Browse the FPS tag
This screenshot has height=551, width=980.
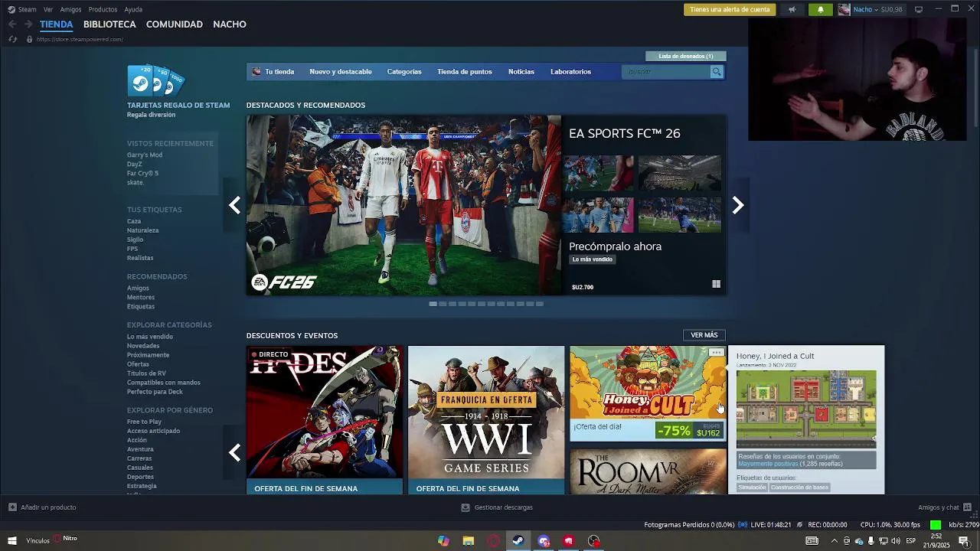tap(132, 249)
